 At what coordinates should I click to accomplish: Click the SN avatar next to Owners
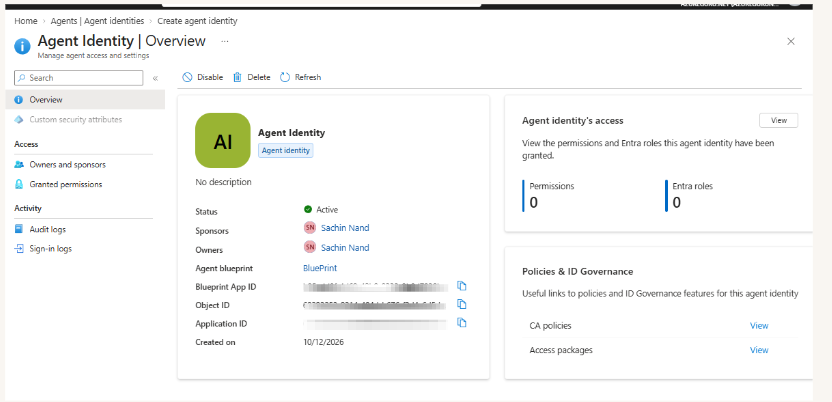310,247
